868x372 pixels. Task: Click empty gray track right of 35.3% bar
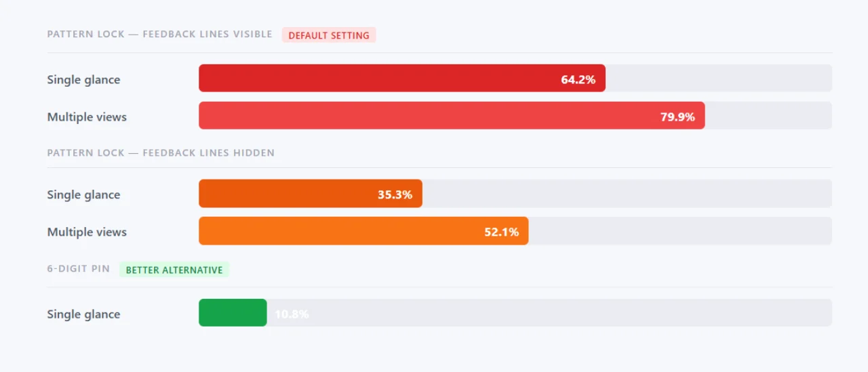click(627, 194)
